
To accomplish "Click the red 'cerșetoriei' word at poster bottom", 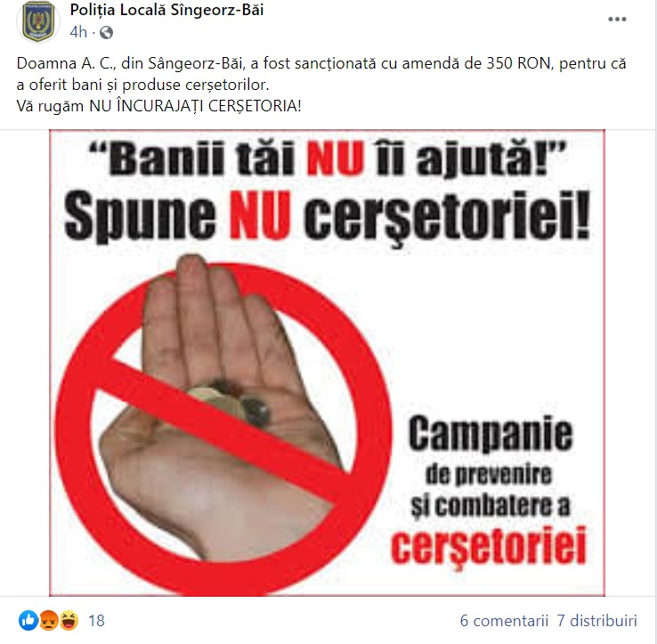I will click(x=489, y=546).
